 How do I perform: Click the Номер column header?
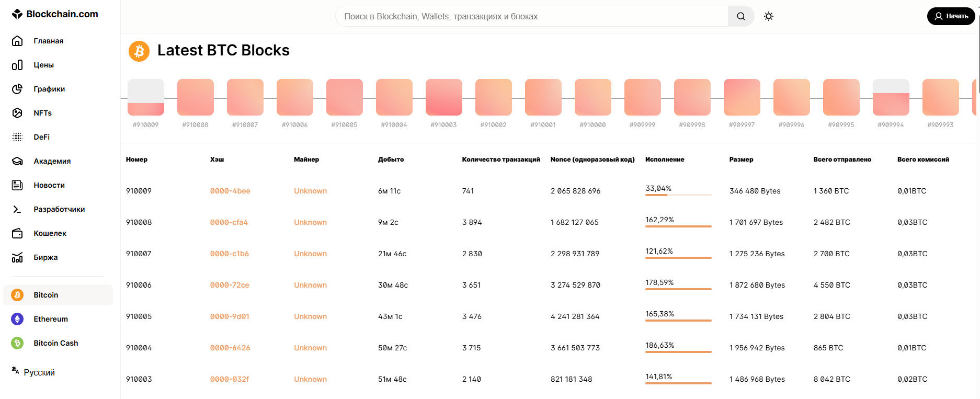pos(136,159)
